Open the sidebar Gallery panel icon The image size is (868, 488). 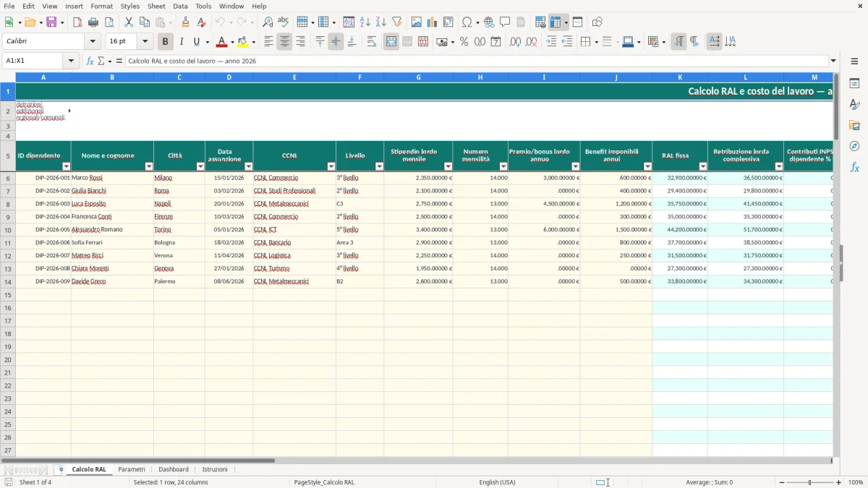(x=854, y=125)
